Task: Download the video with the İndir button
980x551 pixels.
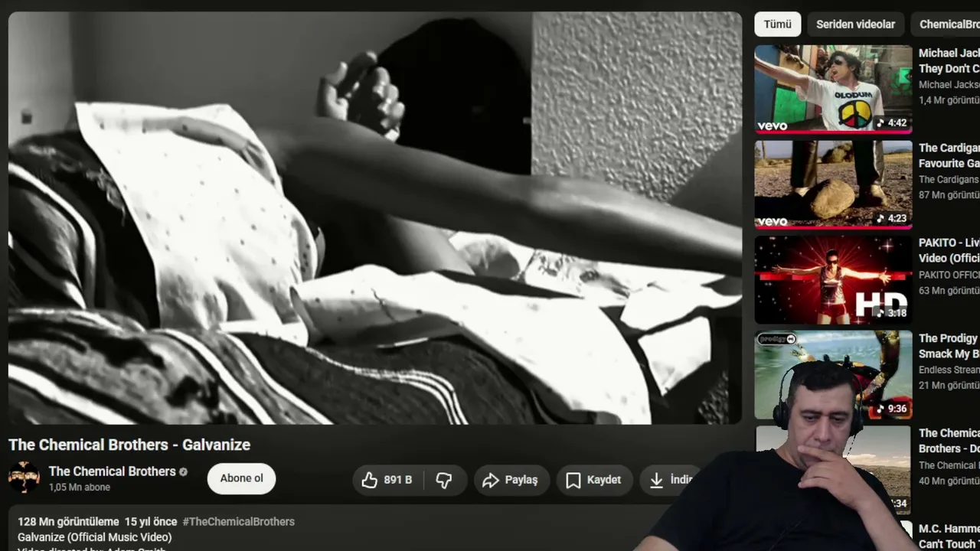Action: (671, 480)
